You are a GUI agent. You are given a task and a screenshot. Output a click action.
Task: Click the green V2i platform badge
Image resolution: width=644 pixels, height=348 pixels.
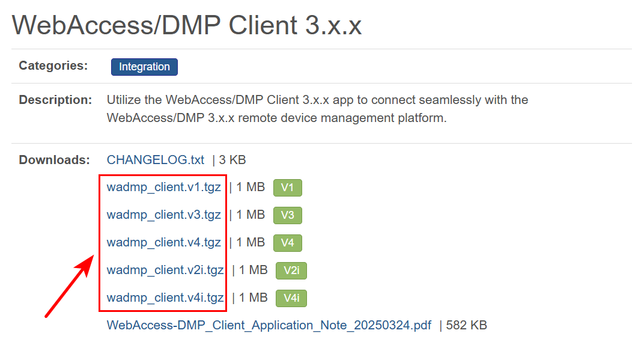[291, 271]
